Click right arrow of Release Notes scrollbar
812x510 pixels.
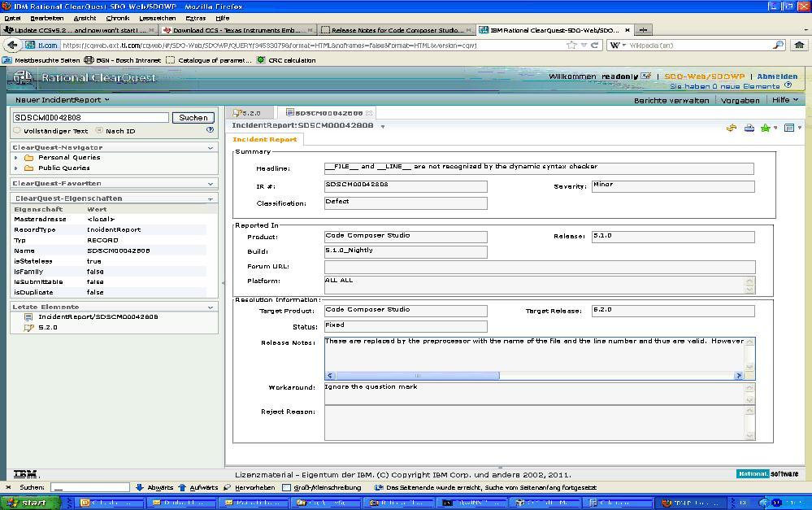click(x=739, y=375)
